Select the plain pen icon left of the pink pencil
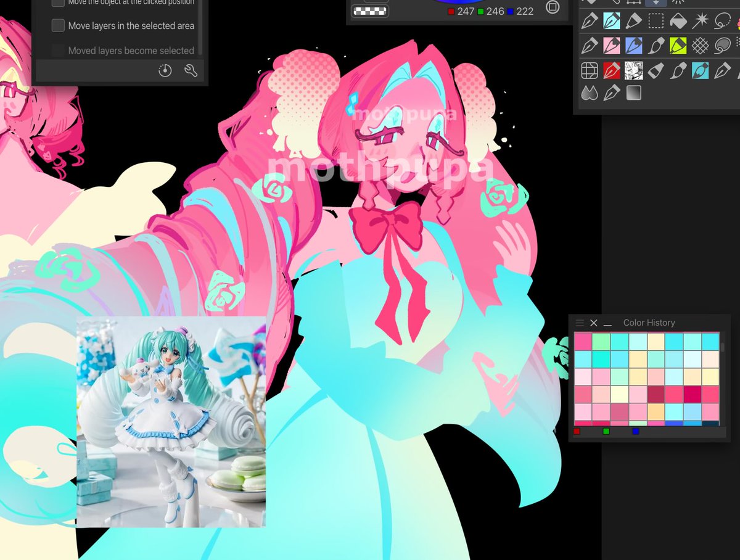Screen dimensions: 740x560 point(590,46)
